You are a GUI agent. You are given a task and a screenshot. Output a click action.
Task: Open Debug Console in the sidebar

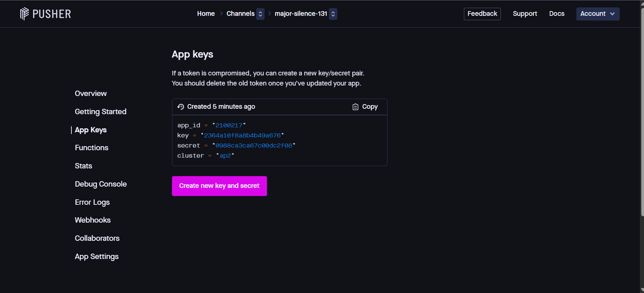(x=101, y=184)
